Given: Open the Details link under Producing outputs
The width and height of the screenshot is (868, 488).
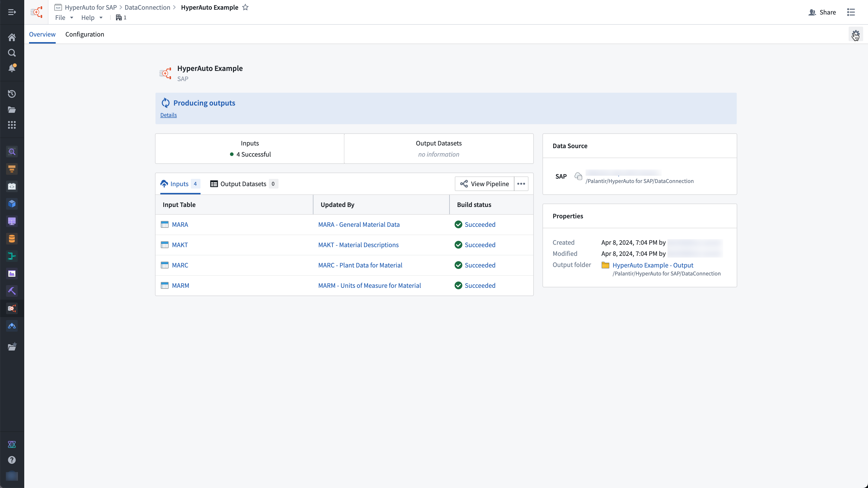Looking at the screenshot, I should click(169, 115).
